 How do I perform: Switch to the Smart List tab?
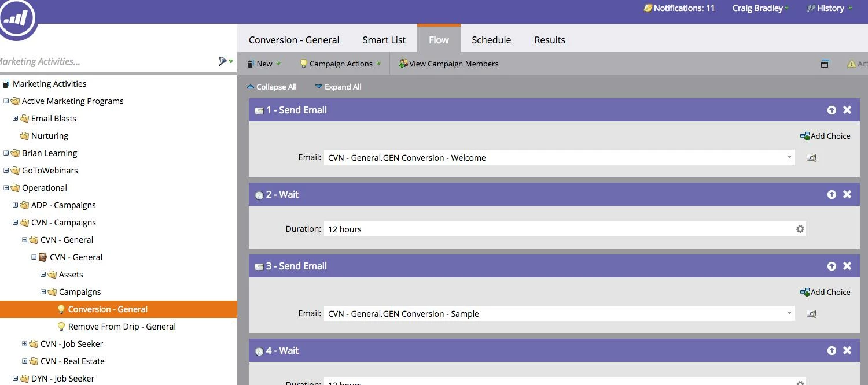point(384,40)
